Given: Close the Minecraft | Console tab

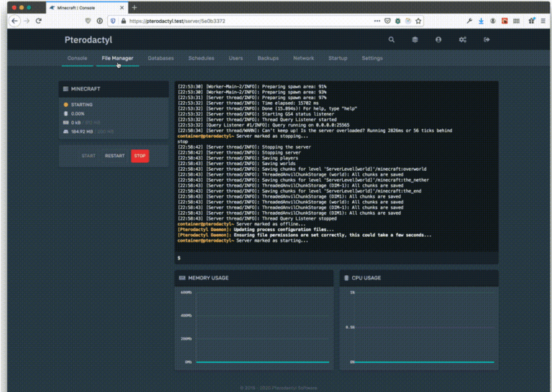Looking at the screenshot, I should coord(121,8).
